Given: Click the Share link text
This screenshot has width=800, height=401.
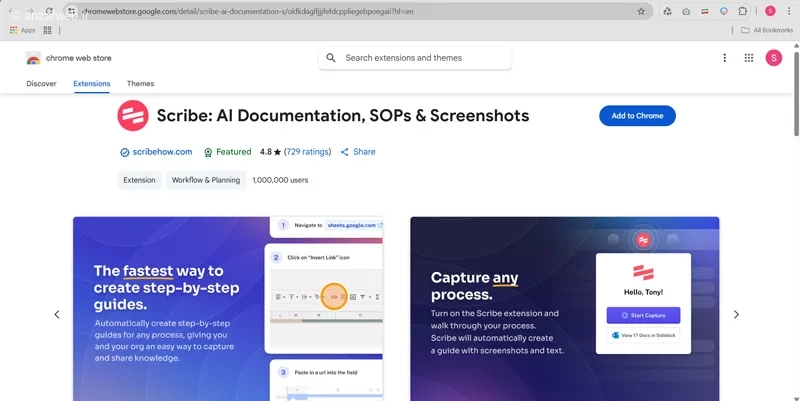Looking at the screenshot, I should (x=364, y=152).
